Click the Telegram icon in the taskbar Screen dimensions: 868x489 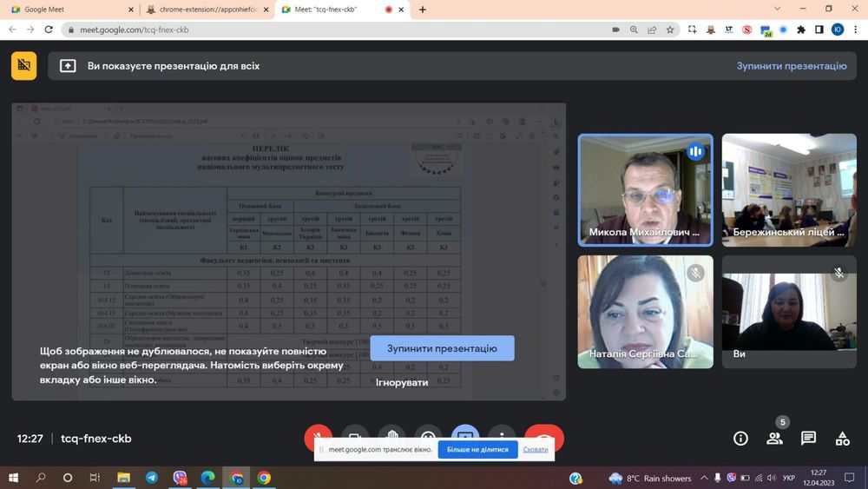[x=152, y=478]
